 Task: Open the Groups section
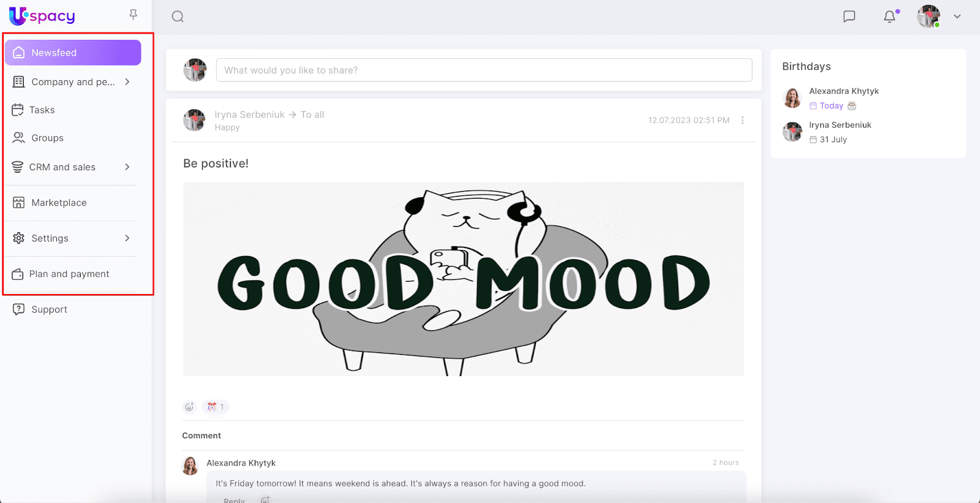point(73,138)
